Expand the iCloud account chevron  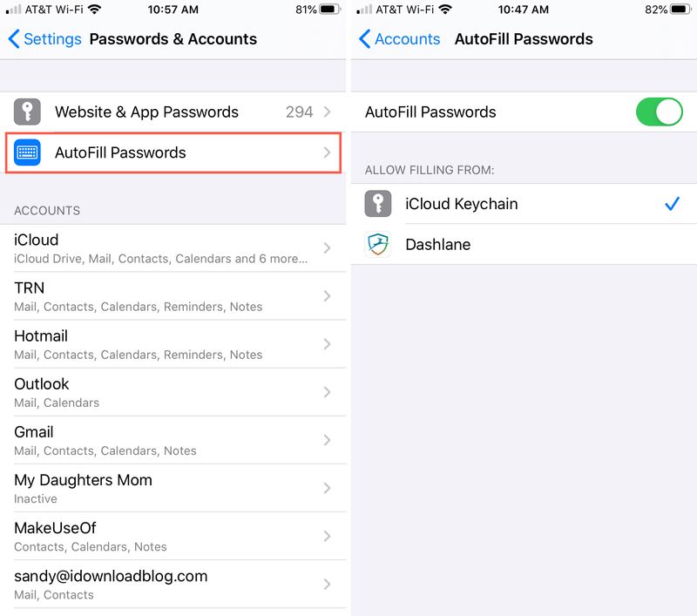tap(328, 248)
